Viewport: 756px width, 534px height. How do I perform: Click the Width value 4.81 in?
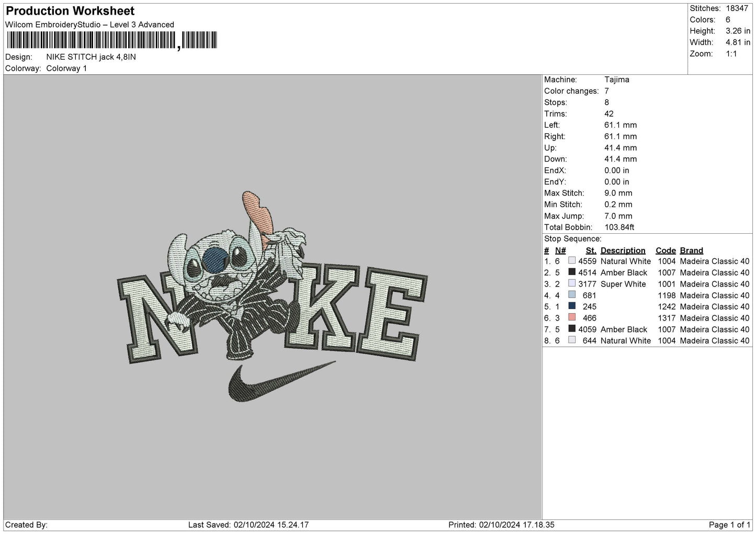[738, 42]
